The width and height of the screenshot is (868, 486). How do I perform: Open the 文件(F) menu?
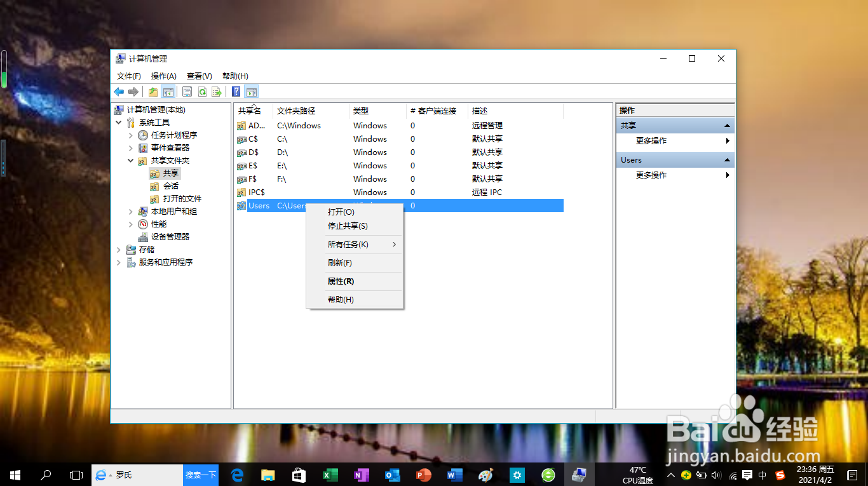[129, 76]
